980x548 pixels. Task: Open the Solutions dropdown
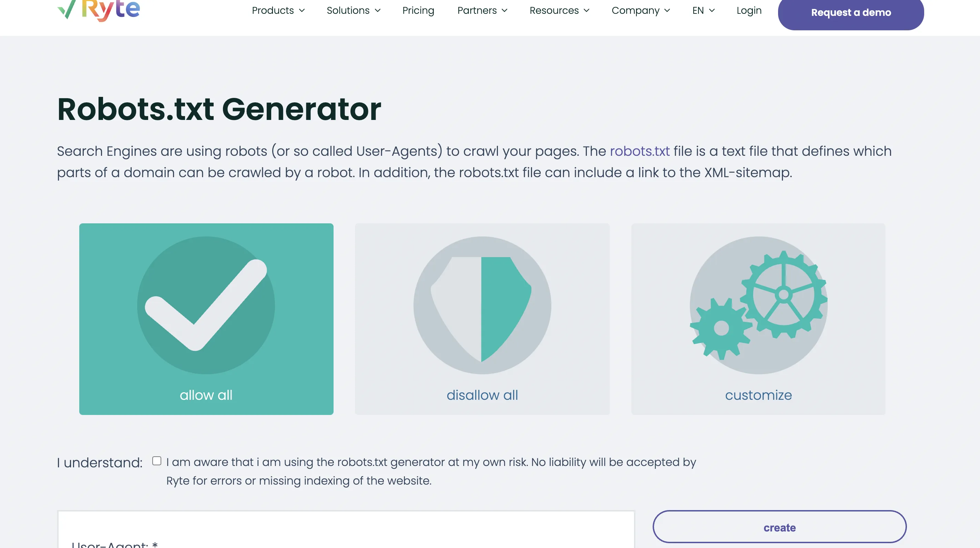point(354,11)
